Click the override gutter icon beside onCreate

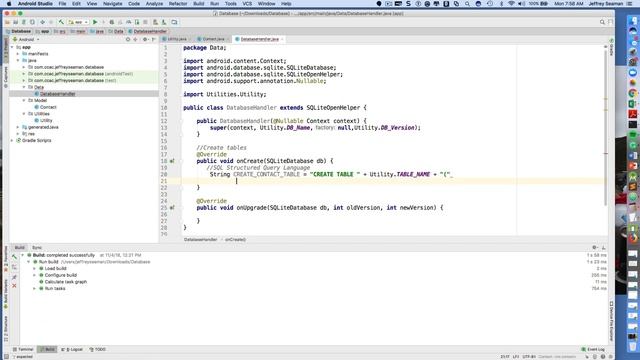tap(172, 161)
